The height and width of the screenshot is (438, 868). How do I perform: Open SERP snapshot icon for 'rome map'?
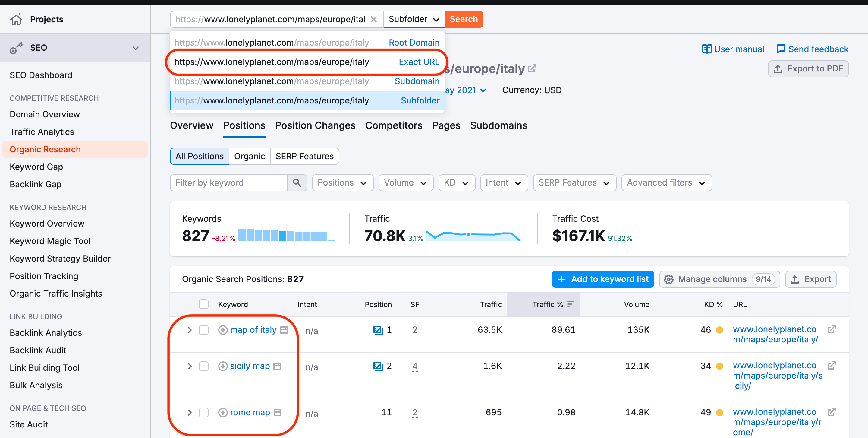tap(278, 413)
